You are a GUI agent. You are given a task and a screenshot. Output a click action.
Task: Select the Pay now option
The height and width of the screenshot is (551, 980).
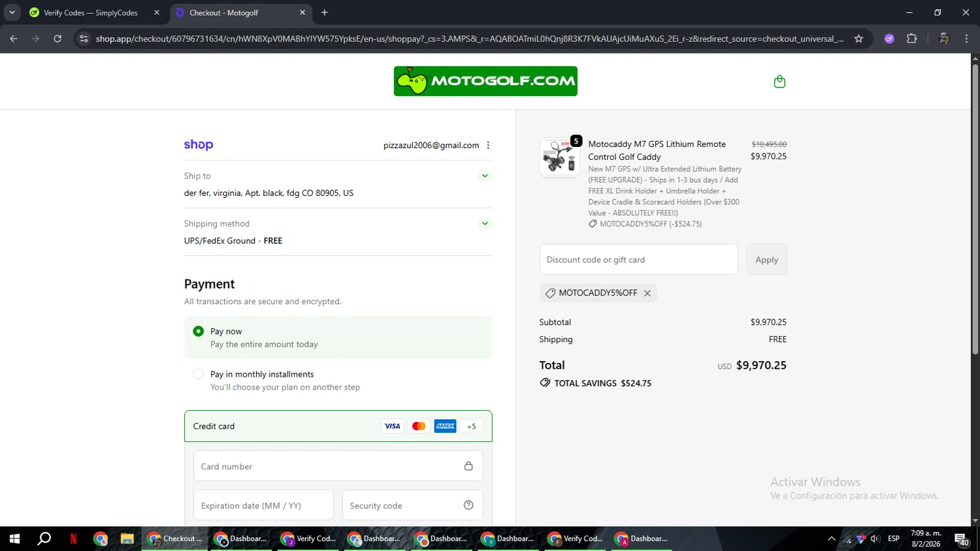[199, 332]
